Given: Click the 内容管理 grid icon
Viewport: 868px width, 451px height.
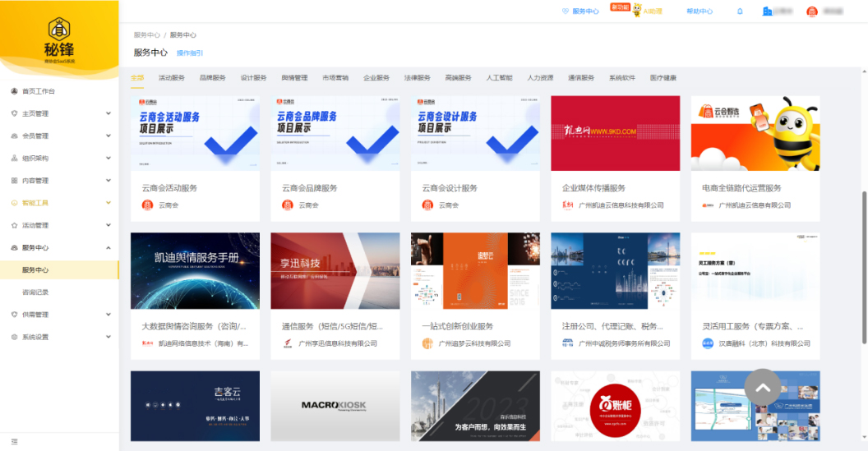Looking at the screenshot, I should [15, 181].
